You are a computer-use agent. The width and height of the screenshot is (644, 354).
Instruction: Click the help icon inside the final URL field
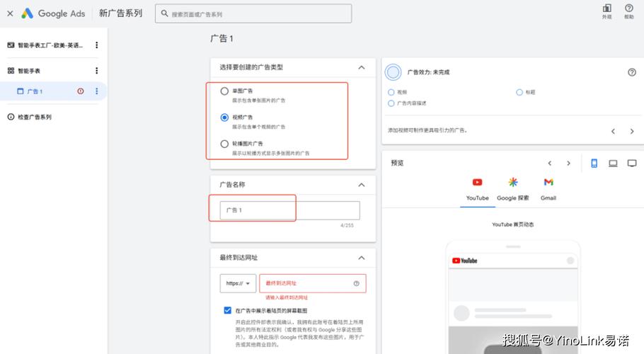356,283
